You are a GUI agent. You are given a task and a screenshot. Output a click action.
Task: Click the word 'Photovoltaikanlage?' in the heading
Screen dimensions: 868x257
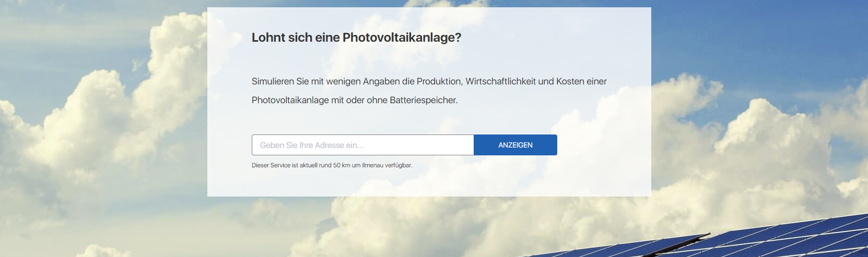point(402,38)
